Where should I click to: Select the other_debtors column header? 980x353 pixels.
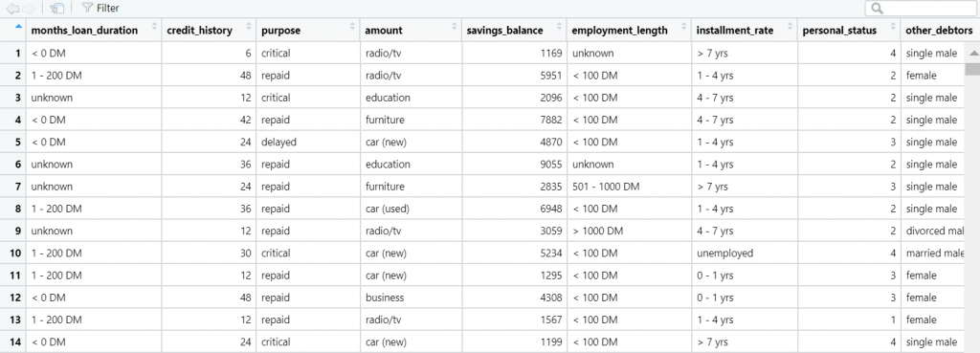940,30
